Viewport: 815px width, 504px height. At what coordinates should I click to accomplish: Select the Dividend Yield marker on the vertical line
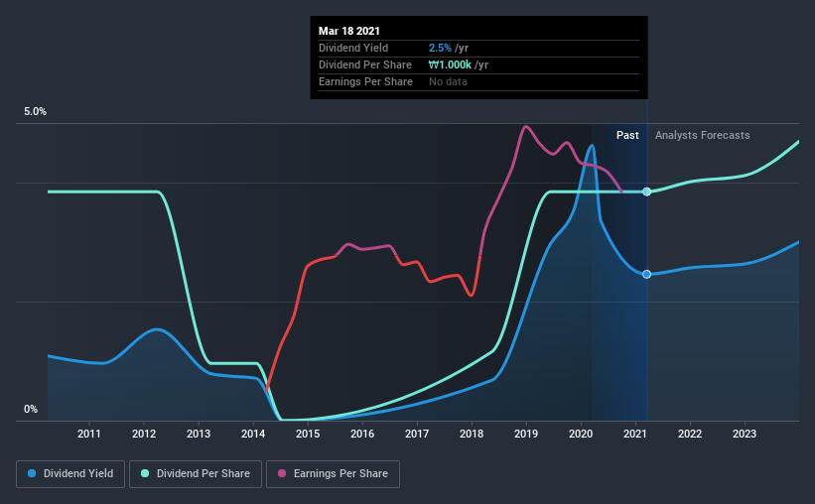[x=646, y=275]
